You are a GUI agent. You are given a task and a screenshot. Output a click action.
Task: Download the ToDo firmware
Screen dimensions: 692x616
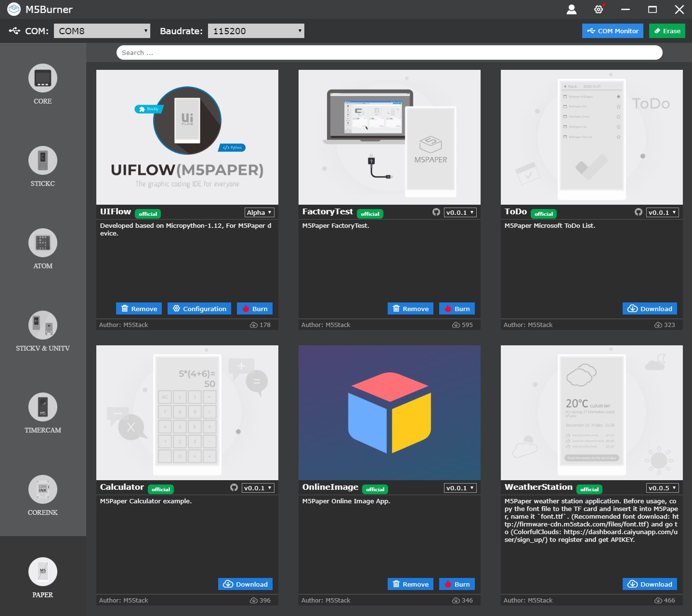pyautogui.click(x=650, y=309)
